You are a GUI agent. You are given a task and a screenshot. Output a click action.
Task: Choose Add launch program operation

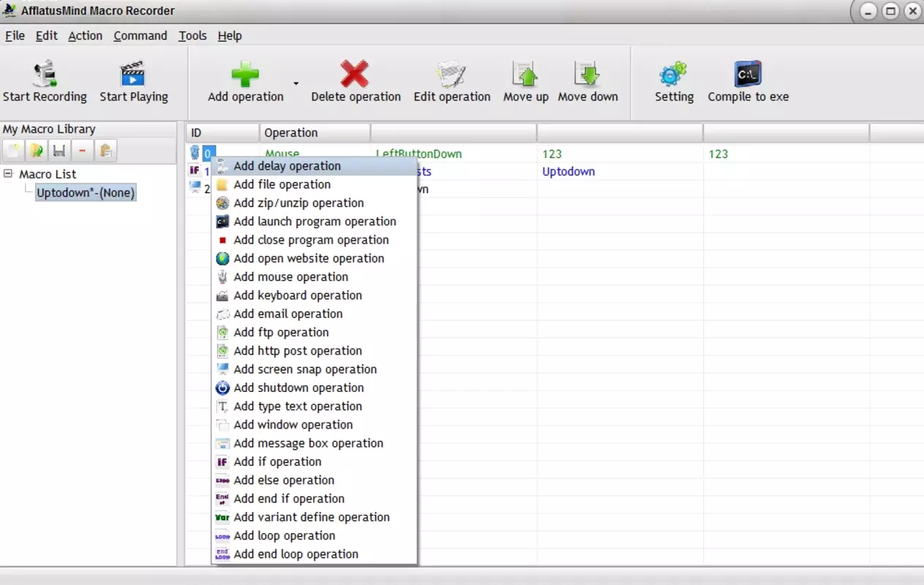(x=314, y=222)
